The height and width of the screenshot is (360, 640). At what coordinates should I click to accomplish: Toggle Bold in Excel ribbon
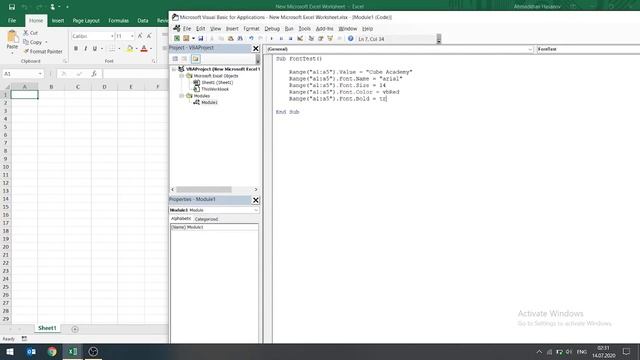pos(76,49)
